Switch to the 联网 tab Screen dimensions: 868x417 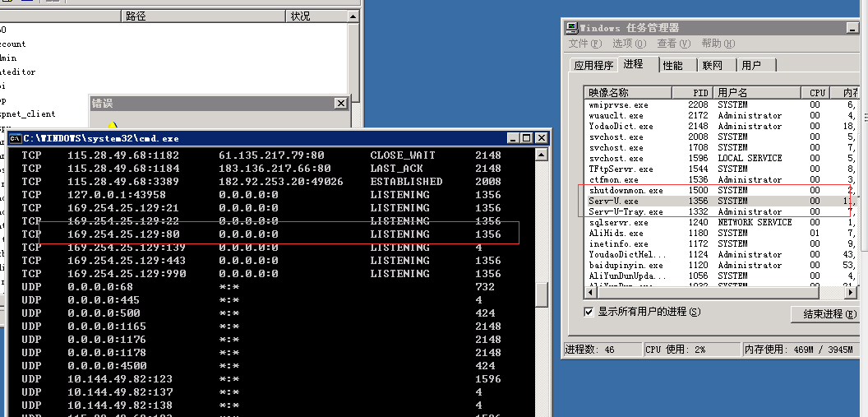point(712,66)
